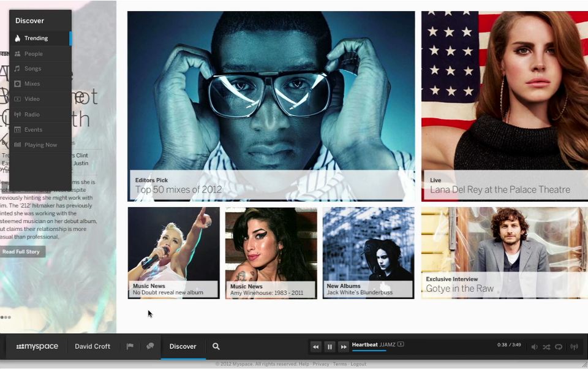Open the search magnifier icon

click(216, 346)
